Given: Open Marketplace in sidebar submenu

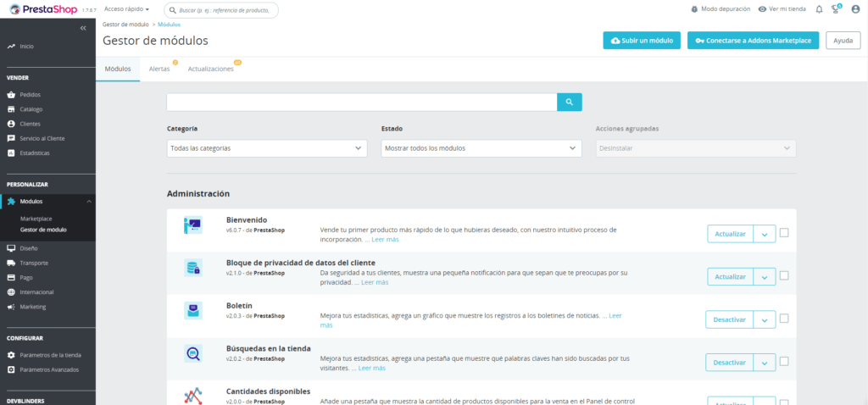Looking at the screenshot, I should click(36, 219).
